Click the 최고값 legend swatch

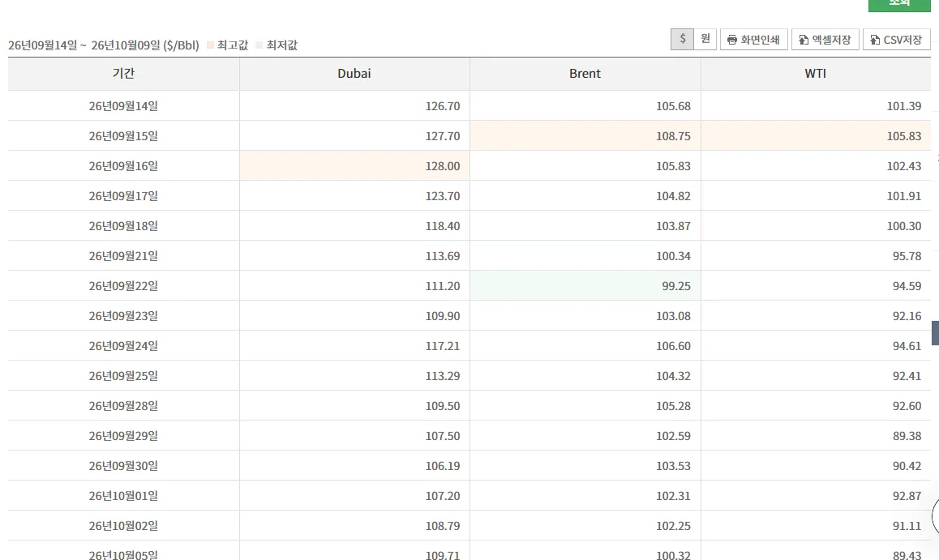(x=210, y=45)
